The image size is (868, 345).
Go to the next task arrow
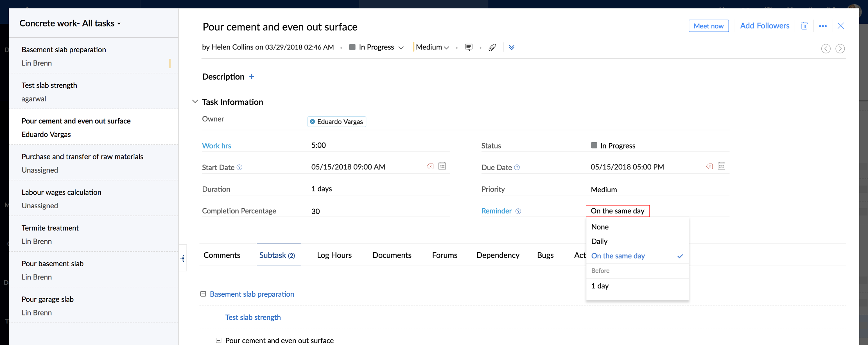840,49
